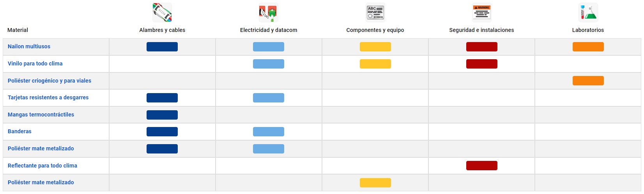Click the Componentes y equipo icon

coord(375,12)
